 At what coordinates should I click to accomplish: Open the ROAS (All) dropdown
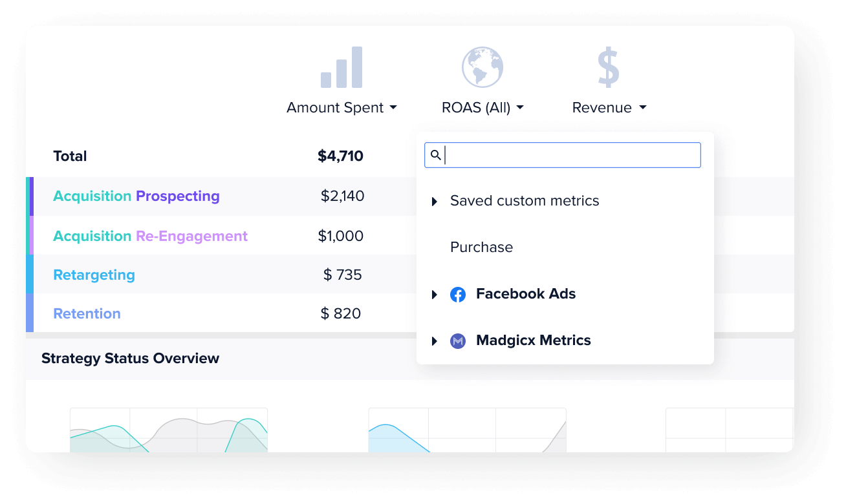point(483,108)
